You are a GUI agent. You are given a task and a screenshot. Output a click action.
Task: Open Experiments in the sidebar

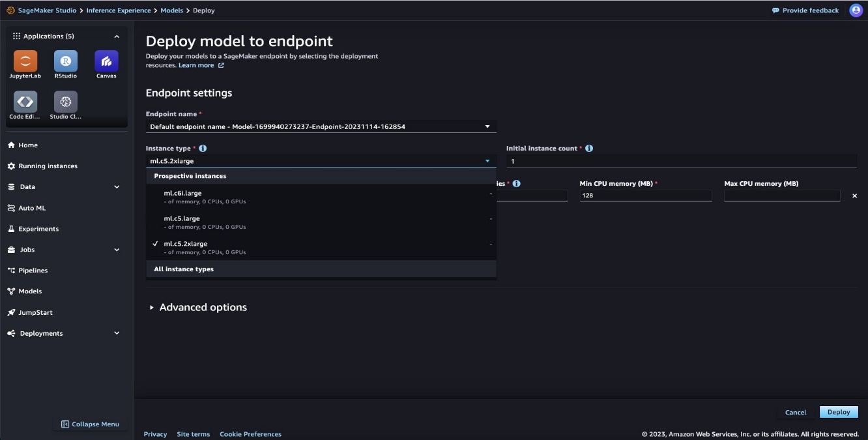tap(33, 229)
